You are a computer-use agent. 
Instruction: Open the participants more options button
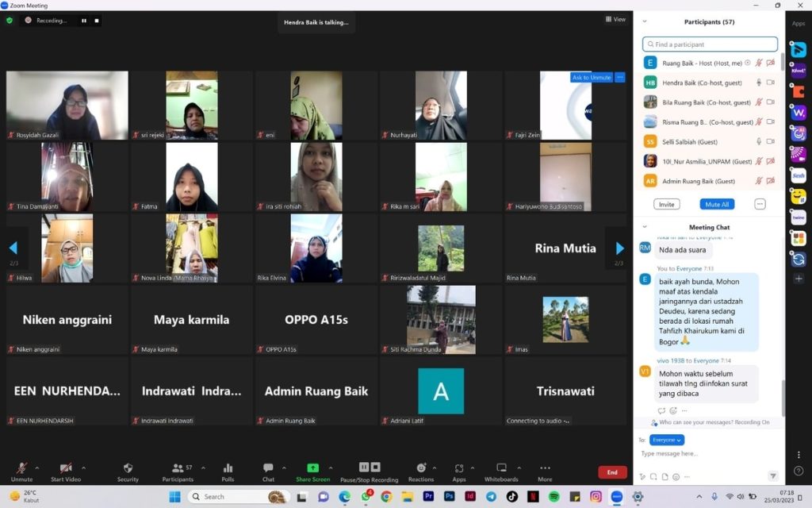coord(760,204)
